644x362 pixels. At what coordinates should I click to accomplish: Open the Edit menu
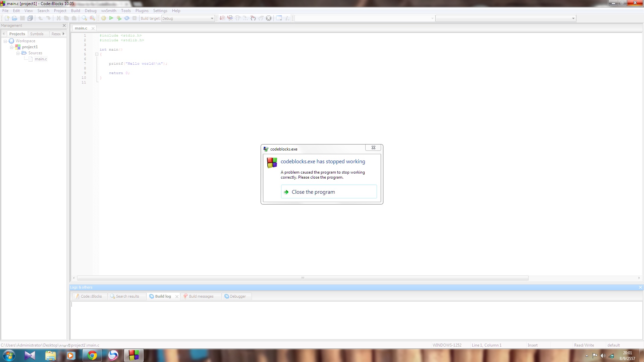pyautogui.click(x=16, y=11)
